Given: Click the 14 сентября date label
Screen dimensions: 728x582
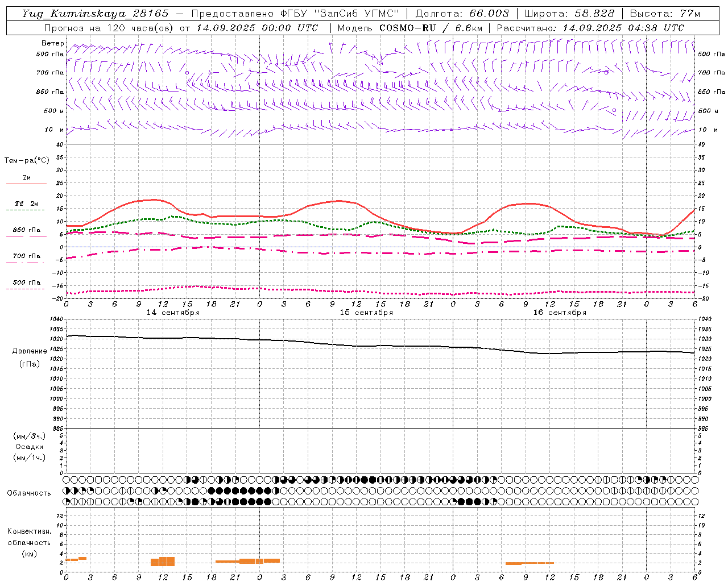Looking at the screenshot, I should 173,313.
